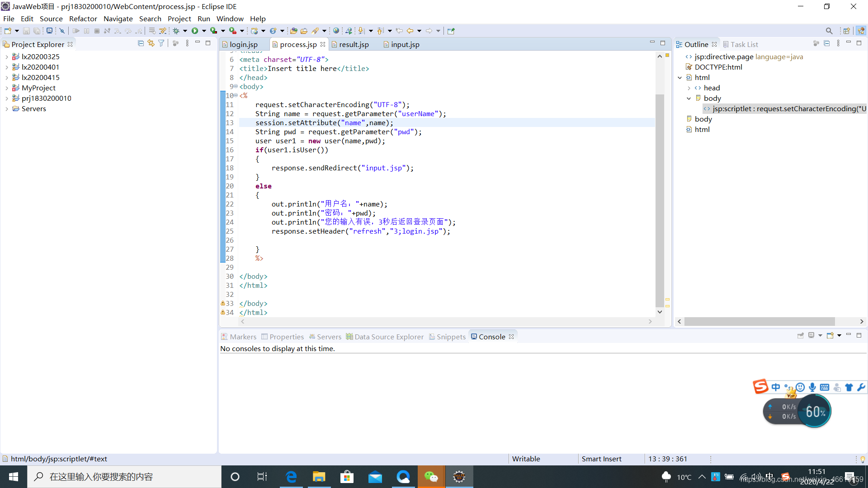Open the Refactor menu
The height and width of the screenshot is (488, 868).
(x=83, y=19)
